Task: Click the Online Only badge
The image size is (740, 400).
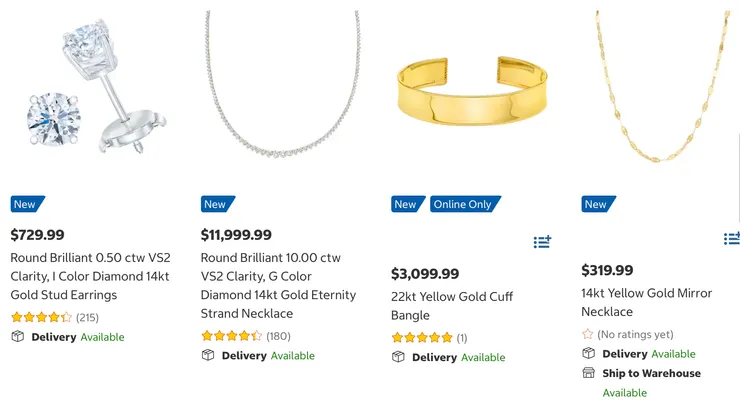Action: (462, 204)
